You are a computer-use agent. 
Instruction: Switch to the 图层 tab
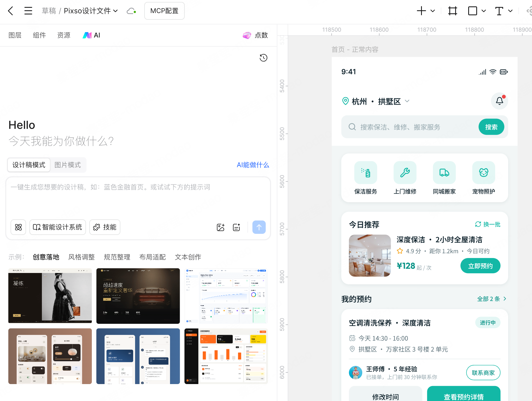(15, 35)
